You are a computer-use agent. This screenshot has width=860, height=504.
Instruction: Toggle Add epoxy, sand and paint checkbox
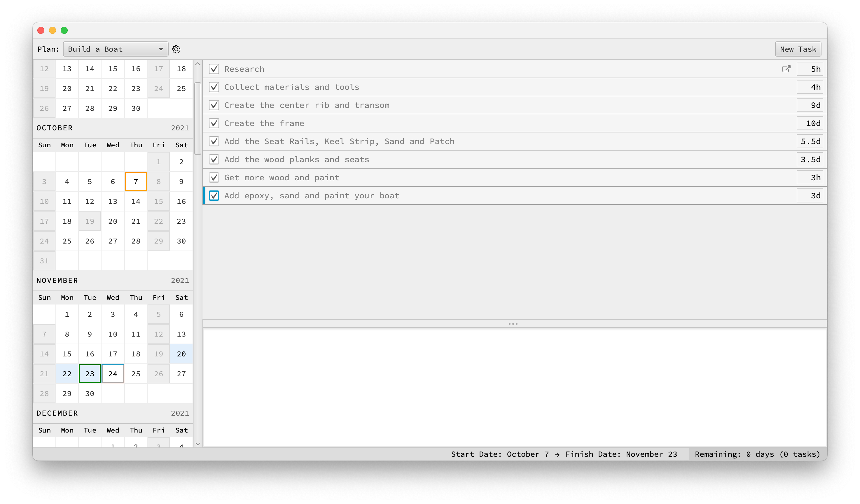pos(214,195)
